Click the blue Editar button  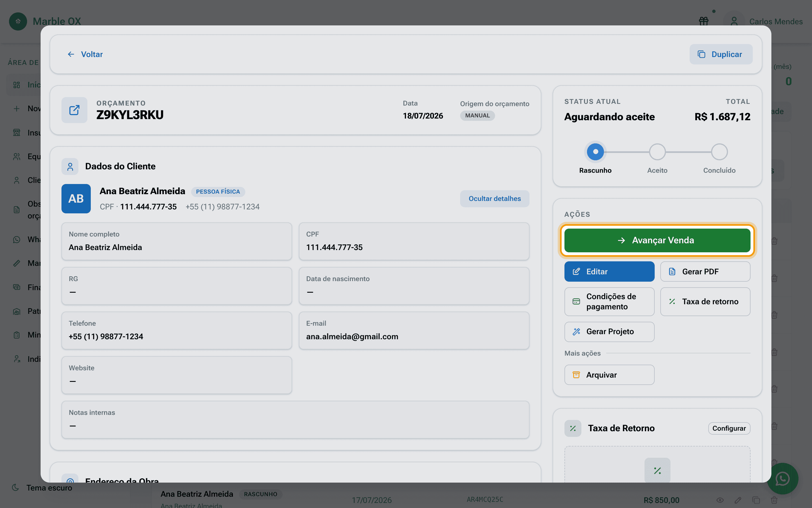pos(609,271)
